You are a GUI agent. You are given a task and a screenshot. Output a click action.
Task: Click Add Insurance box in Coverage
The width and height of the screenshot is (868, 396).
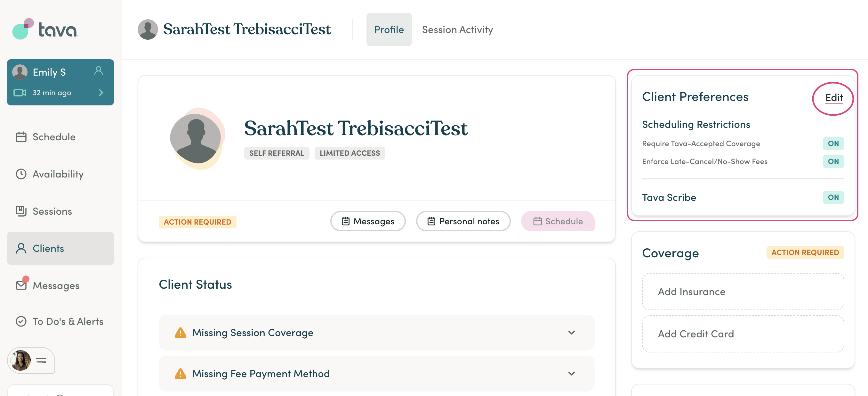click(x=743, y=292)
